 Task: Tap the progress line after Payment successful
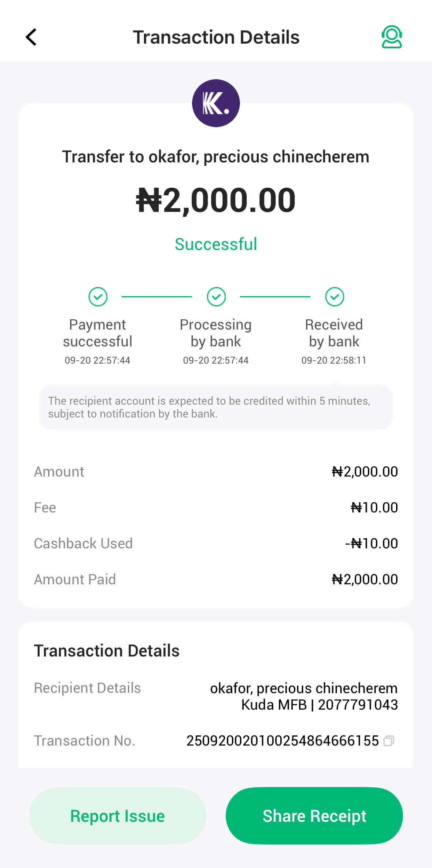pos(157,297)
